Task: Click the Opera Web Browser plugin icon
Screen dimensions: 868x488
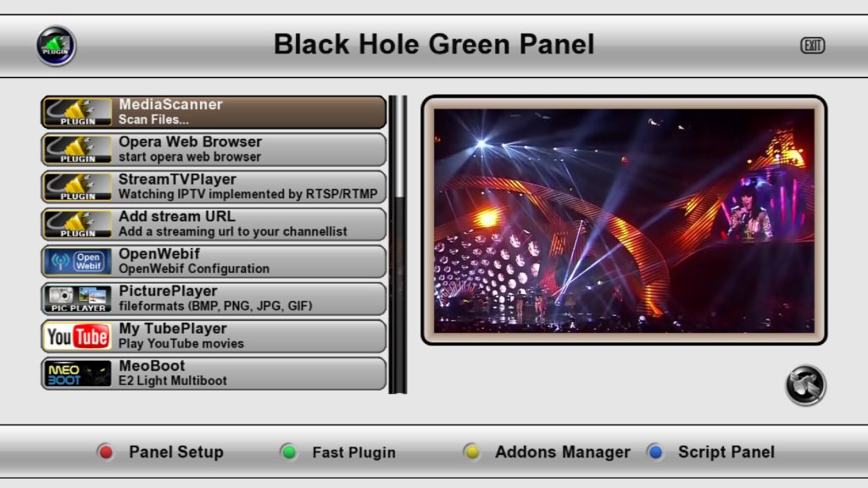Action: (x=78, y=150)
